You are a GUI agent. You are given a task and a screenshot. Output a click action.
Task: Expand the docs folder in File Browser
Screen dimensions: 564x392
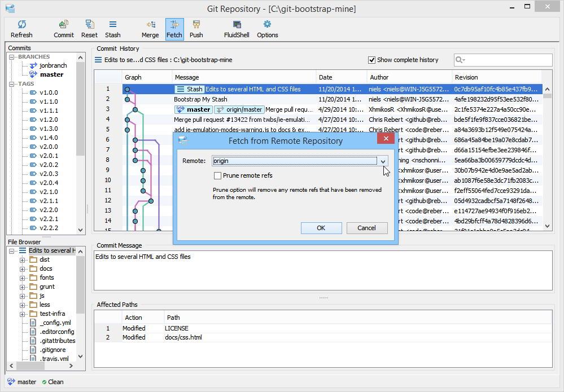(x=23, y=268)
